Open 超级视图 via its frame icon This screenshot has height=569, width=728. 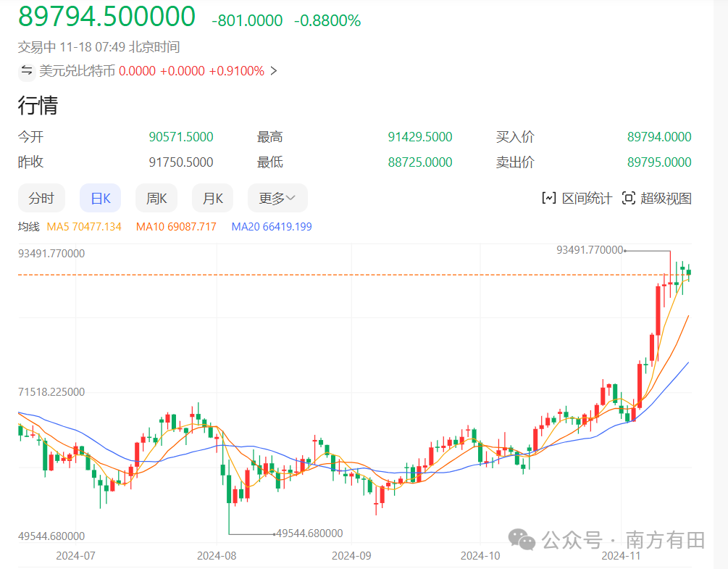point(629,198)
